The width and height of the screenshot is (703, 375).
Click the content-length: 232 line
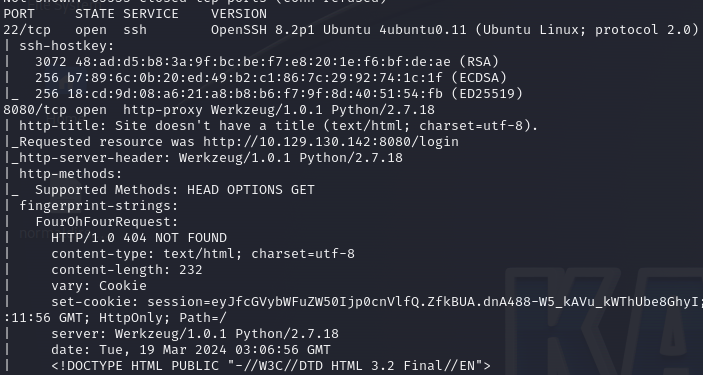pos(127,270)
